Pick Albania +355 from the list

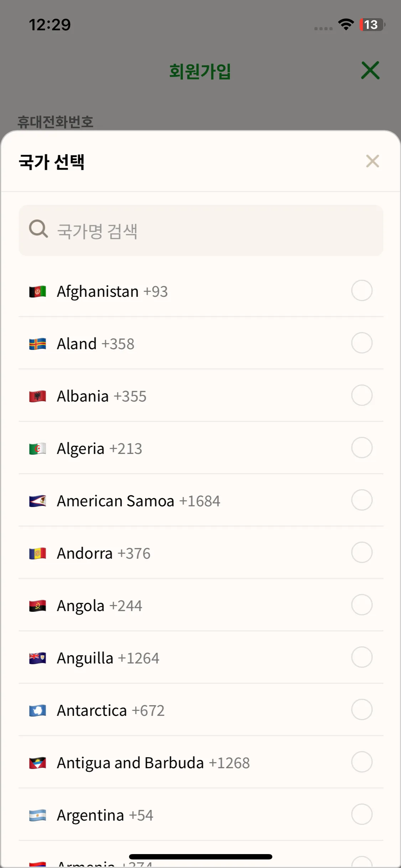point(102,396)
